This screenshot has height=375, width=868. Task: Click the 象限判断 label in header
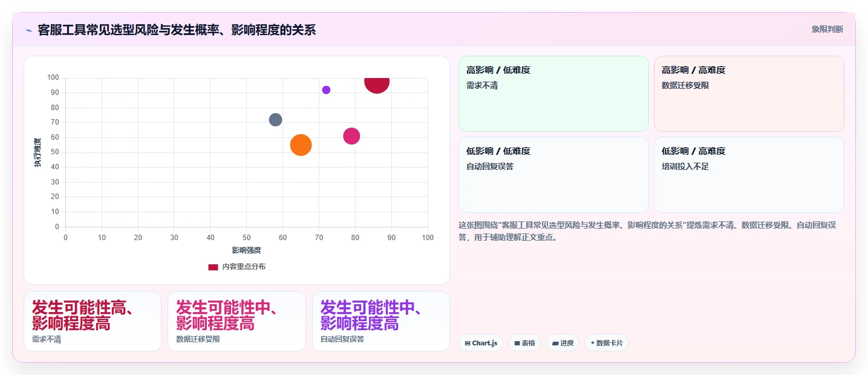827,30
